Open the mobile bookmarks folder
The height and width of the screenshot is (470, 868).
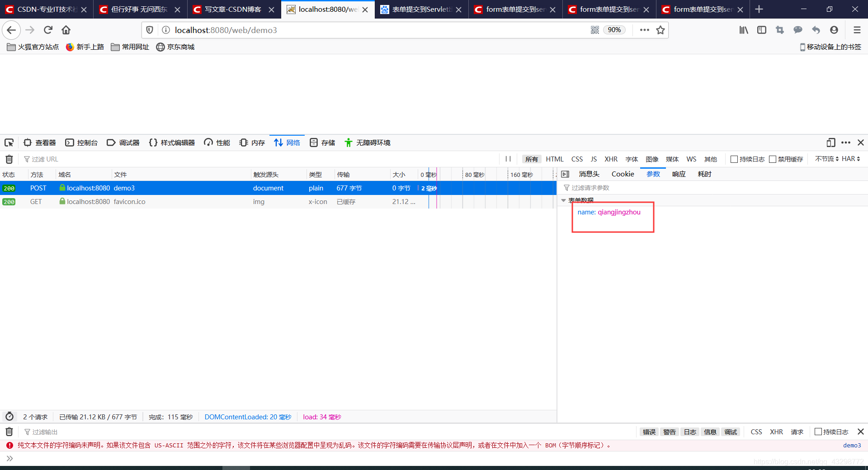point(830,47)
